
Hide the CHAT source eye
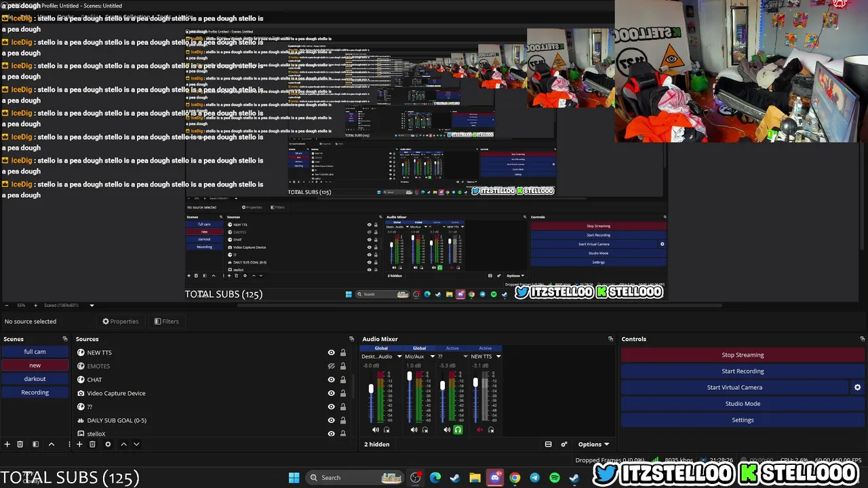coord(331,380)
